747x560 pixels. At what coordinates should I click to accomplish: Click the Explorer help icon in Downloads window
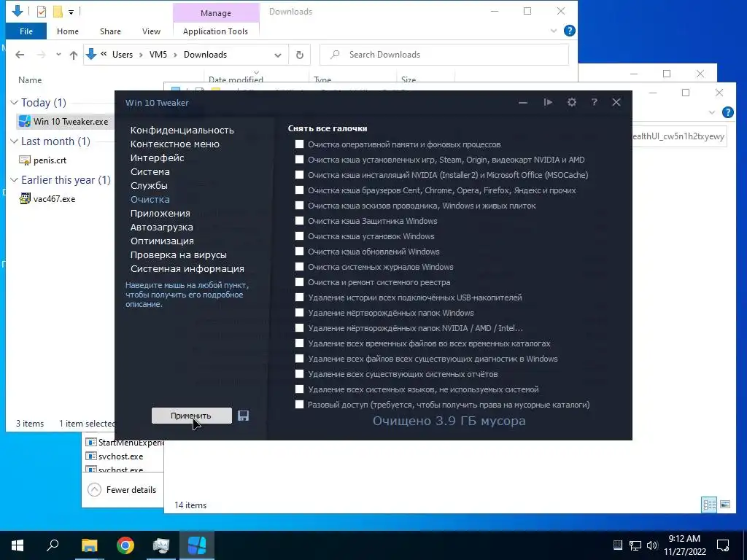tap(569, 31)
